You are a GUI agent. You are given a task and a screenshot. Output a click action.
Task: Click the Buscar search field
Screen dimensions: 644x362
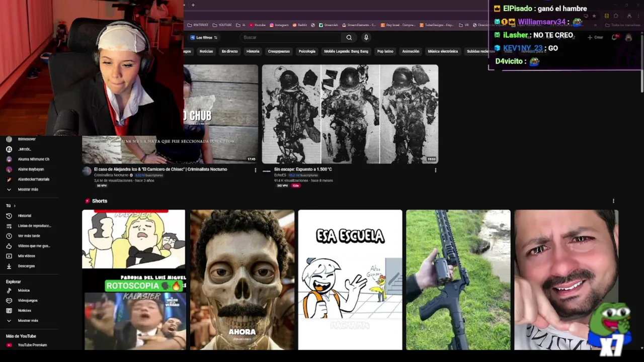291,37
